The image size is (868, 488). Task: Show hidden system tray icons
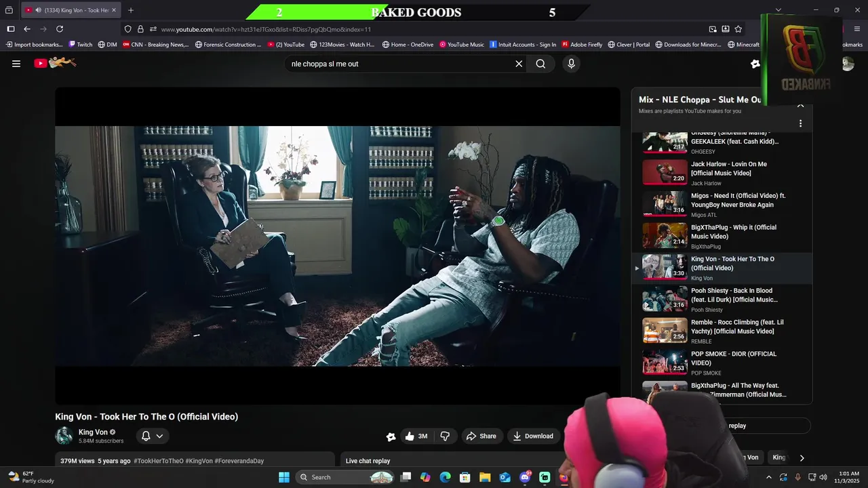768,477
